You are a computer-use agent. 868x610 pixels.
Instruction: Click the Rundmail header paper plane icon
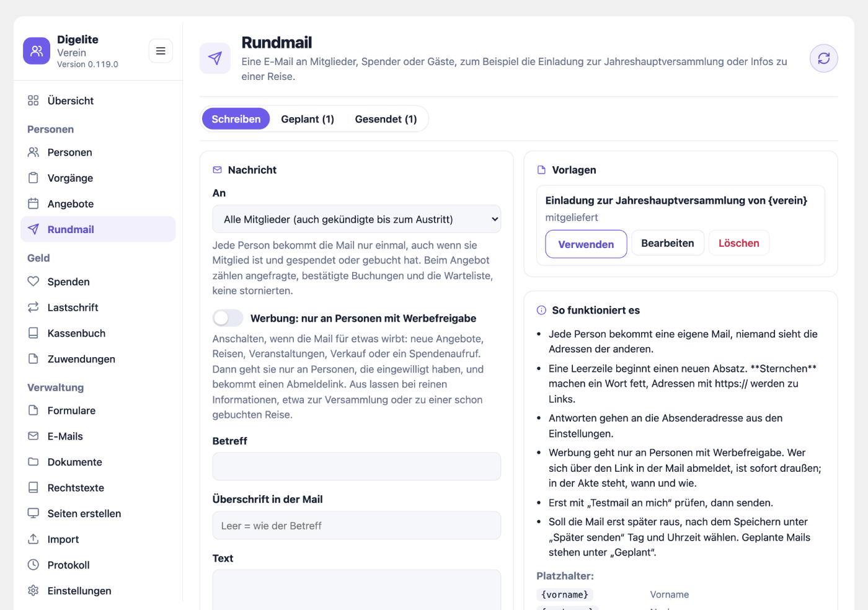click(x=215, y=58)
